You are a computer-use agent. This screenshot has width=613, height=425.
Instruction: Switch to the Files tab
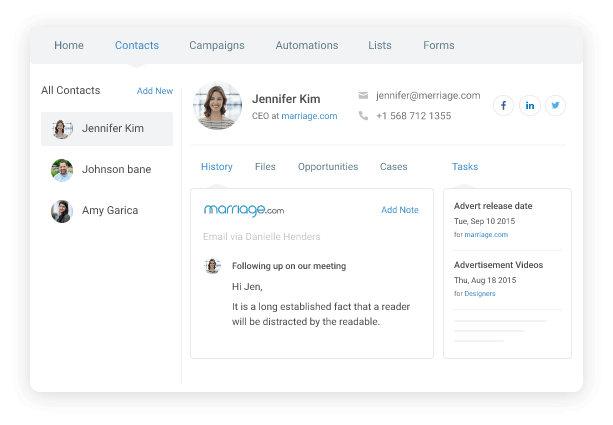[x=265, y=167]
